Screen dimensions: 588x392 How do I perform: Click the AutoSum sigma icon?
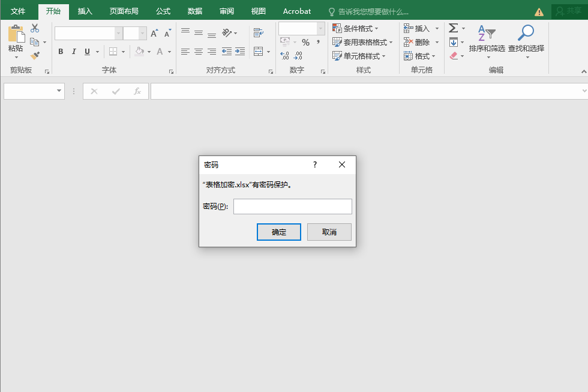[x=453, y=28]
